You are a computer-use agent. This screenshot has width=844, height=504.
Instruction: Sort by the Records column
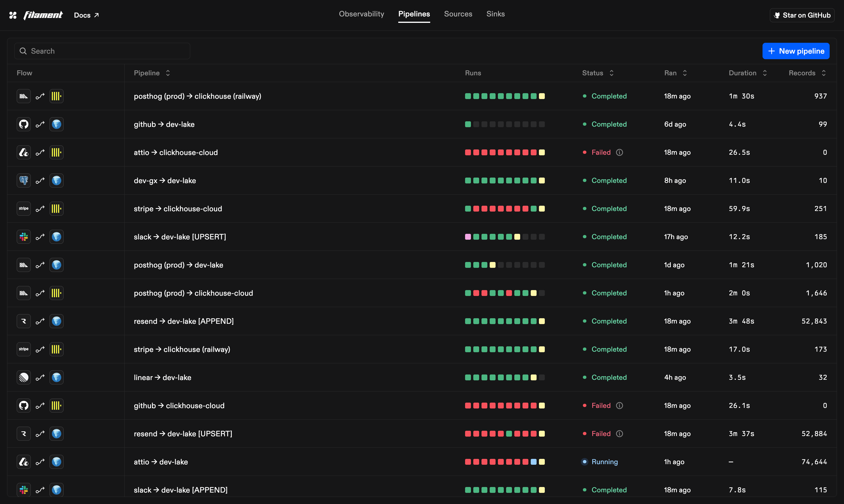(807, 73)
